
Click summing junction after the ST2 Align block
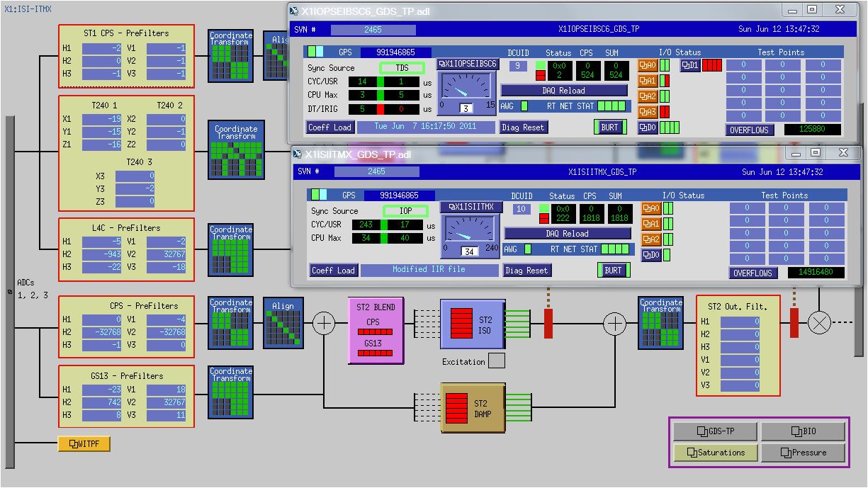324,324
